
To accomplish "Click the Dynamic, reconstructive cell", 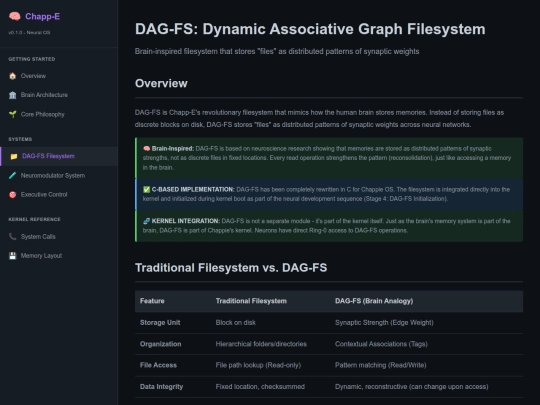I will point(412,387).
